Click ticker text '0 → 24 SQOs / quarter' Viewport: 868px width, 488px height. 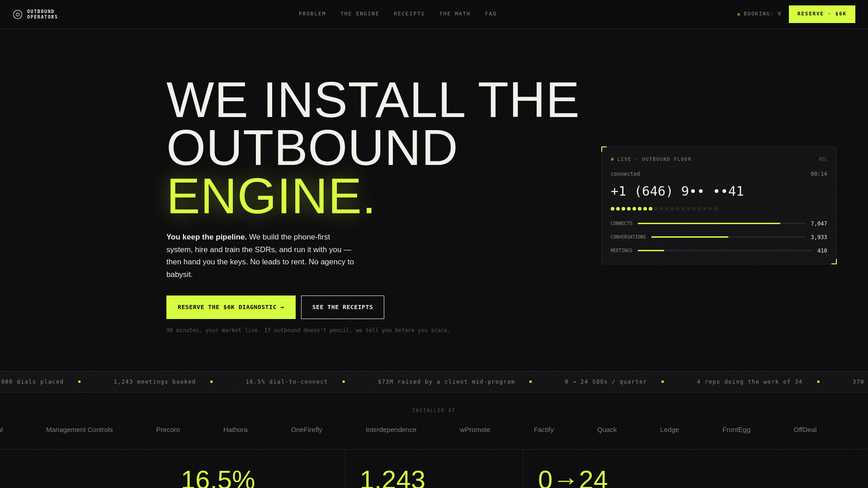[606, 382]
